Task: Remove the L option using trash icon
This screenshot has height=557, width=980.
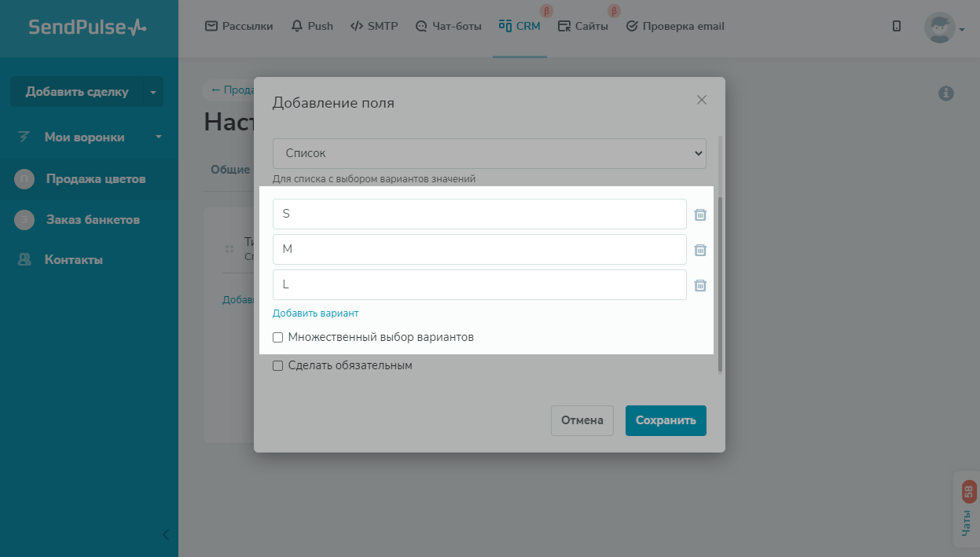Action: point(700,285)
